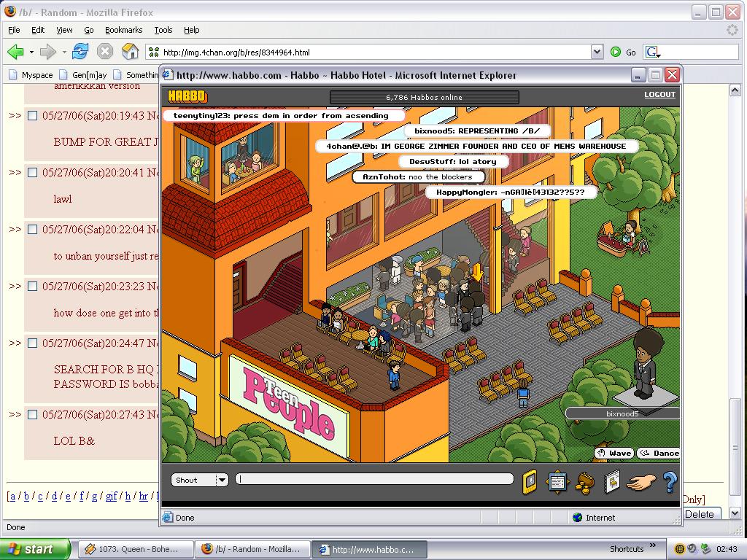Open the Bookmarks menu in Firefox

[x=123, y=30]
